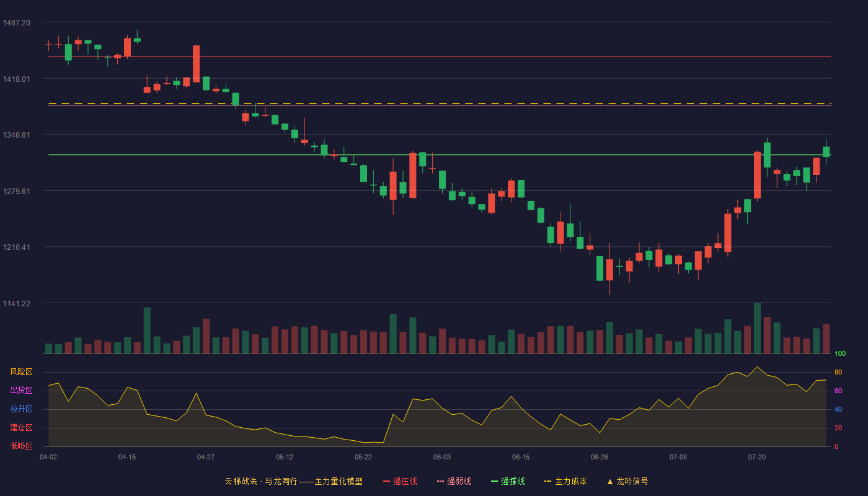Click the 04-02 date axis label
Screen dimensions: 868x496
(x=48, y=457)
